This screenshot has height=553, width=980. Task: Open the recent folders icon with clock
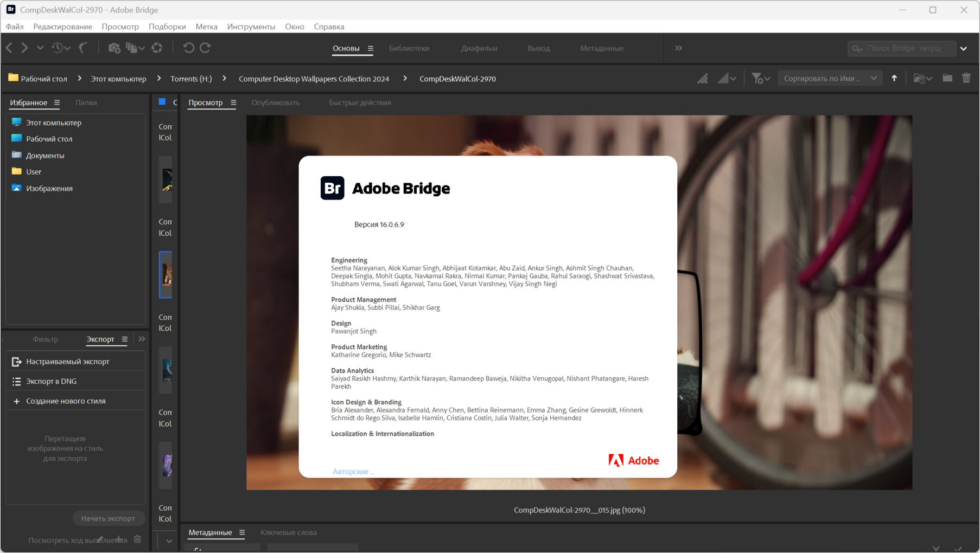coord(922,79)
